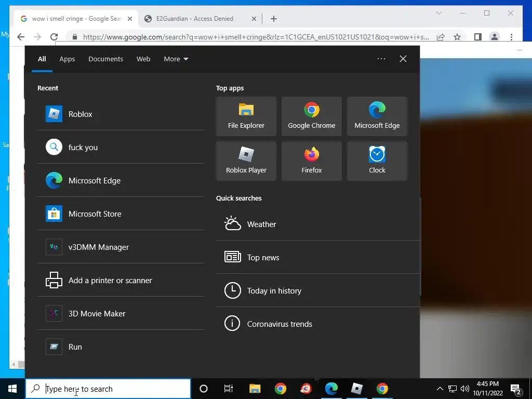
Task: Open 3D Movie Maker from Recent
Action: click(x=121, y=313)
